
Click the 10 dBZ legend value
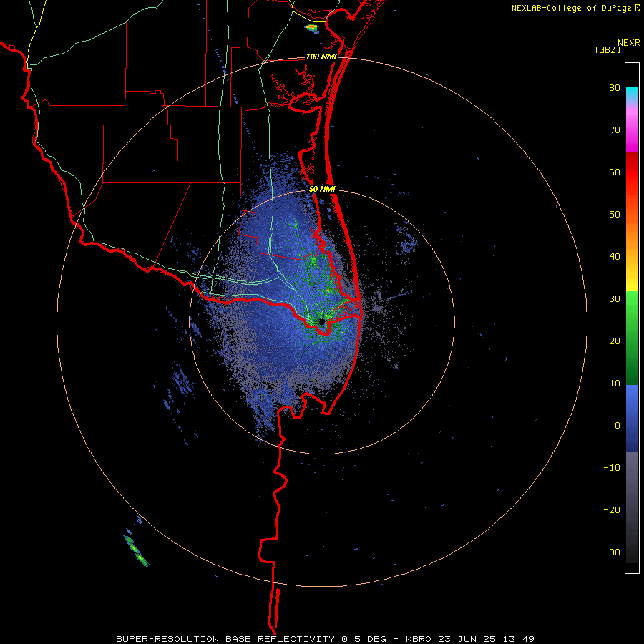615,384
